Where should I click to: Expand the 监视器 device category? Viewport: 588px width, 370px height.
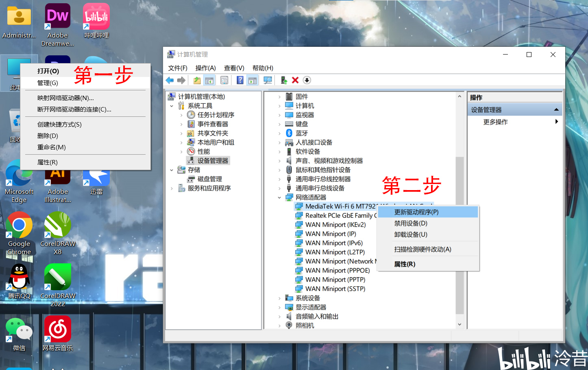tap(279, 115)
